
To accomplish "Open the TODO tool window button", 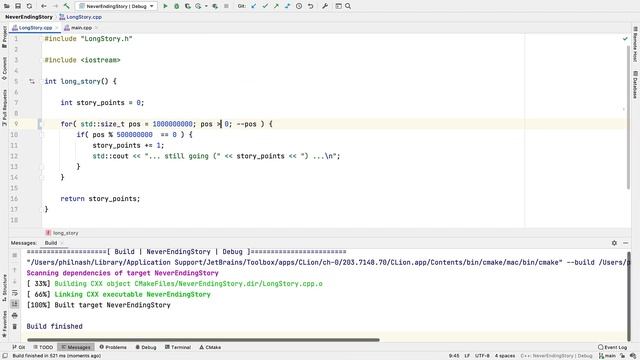I will click(x=43, y=347).
